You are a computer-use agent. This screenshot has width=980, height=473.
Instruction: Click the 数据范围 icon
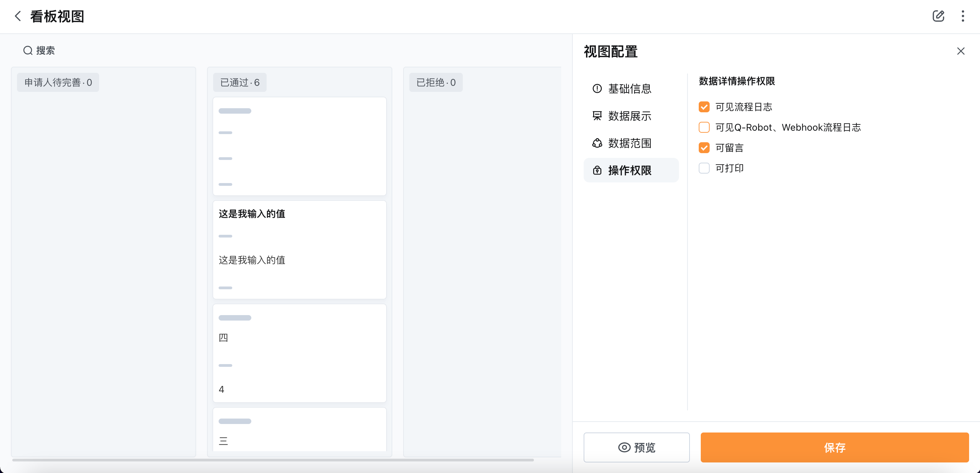(x=597, y=143)
